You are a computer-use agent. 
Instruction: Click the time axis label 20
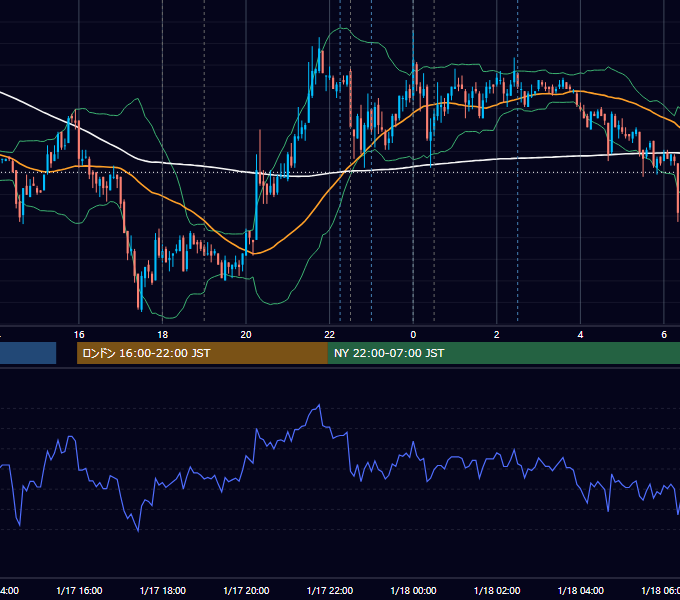tap(246, 335)
